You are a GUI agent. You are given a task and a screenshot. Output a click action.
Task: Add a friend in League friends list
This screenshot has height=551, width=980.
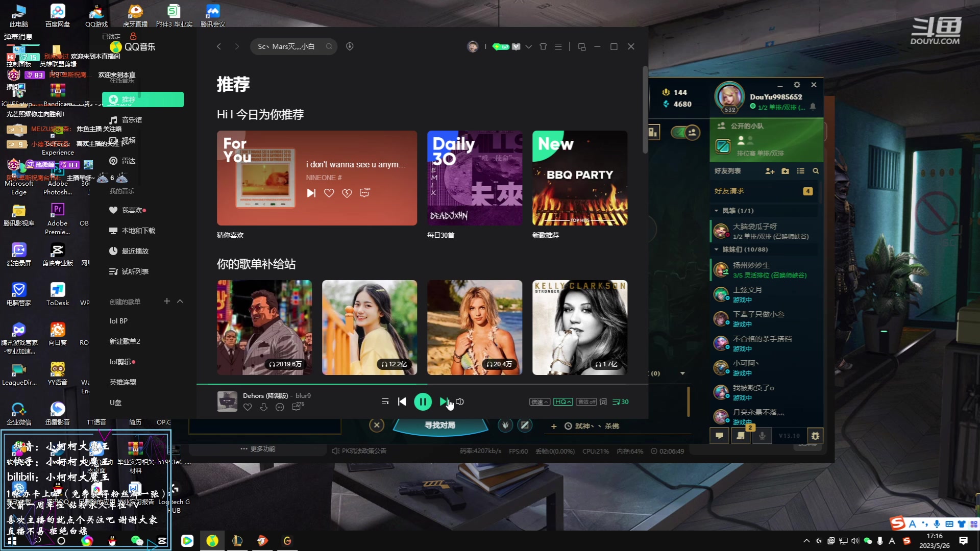click(x=770, y=171)
